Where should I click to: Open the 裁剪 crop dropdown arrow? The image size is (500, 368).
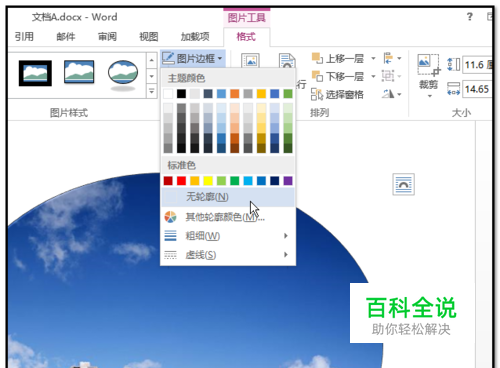430,96
